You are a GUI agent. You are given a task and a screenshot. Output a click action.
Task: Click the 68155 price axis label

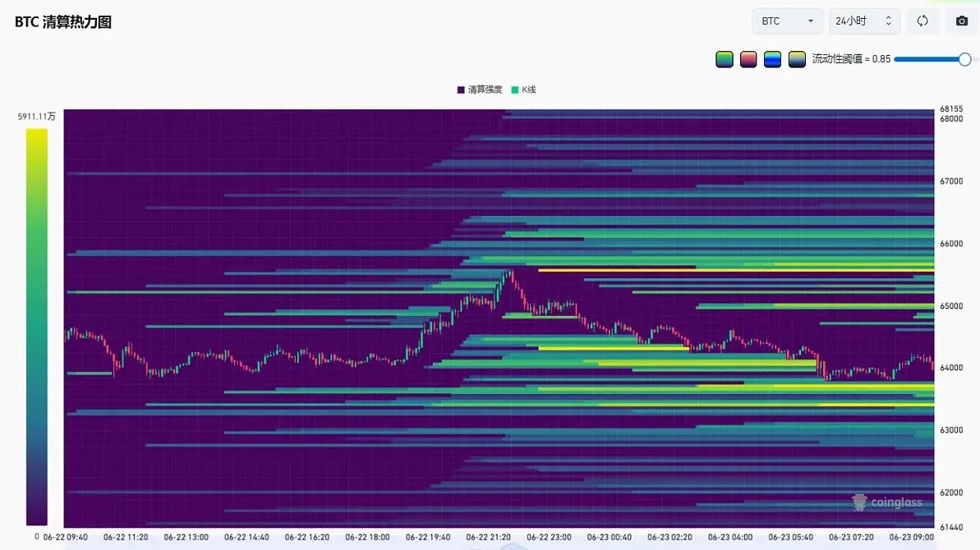[951, 109]
